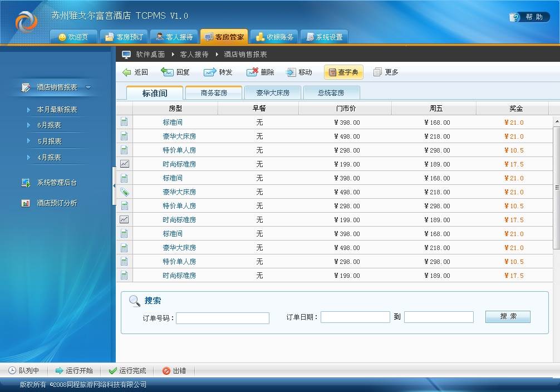Expand the 5月报表 tree arrow
The width and height of the screenshot is (560, 392).
coord(28,141)
